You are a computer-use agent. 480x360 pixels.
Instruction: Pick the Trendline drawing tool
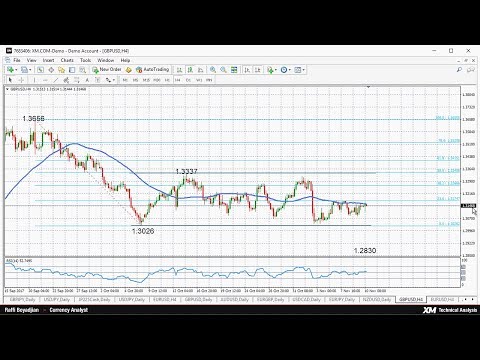(56, 80)
